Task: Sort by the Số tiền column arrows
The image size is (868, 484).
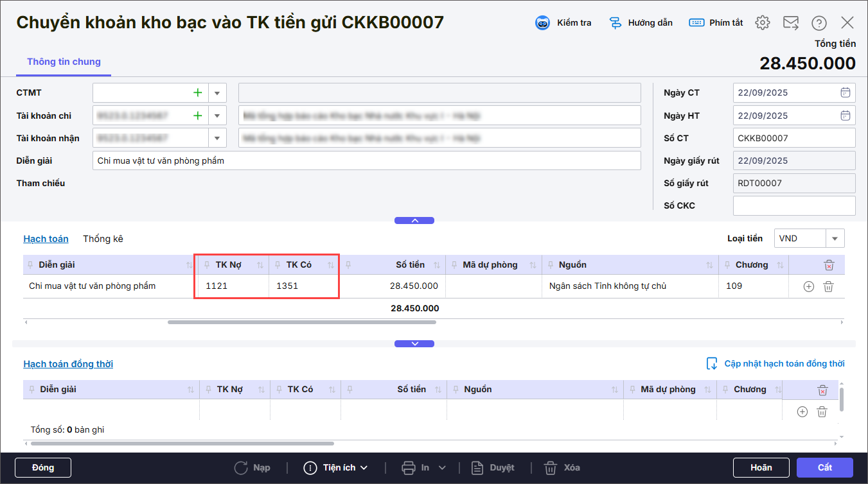Action: click(x=437, y=265)
